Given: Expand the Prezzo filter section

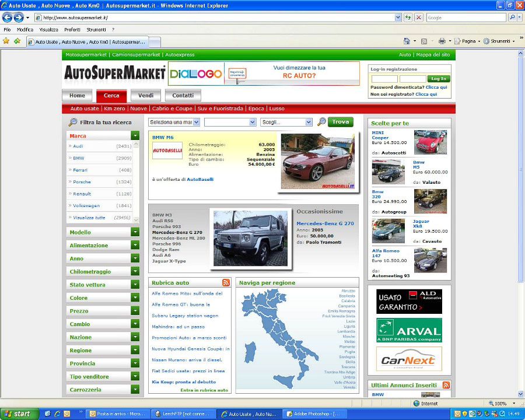Looking at the screenshot, I should (135, 311).
